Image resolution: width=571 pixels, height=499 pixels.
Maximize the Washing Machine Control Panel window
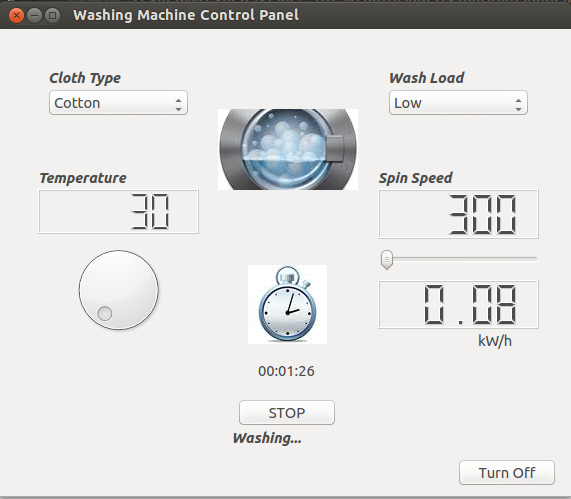[x=52, y=16]
